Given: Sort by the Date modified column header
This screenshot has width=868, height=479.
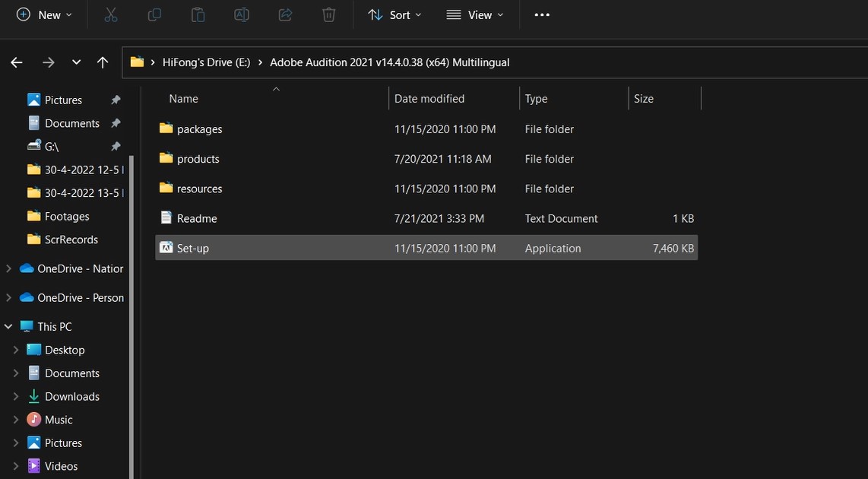Looking at the screenshot, I should pyautogui.click(x=429, y=99).
